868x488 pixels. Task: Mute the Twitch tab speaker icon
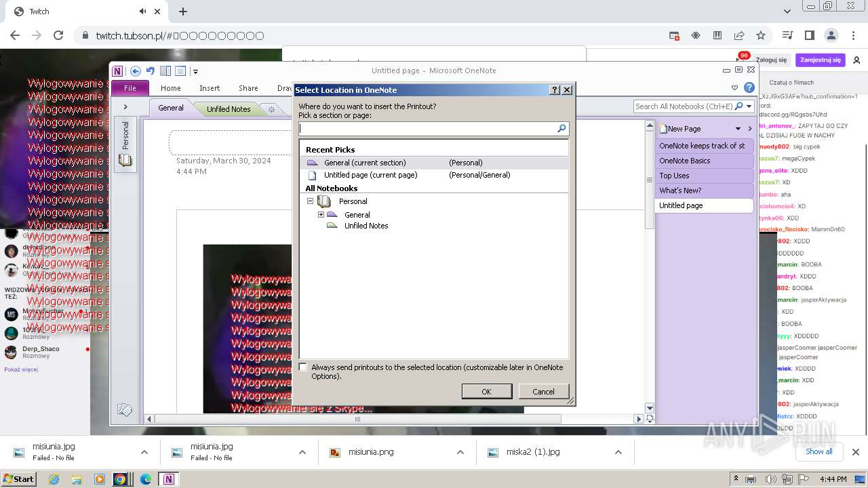click(143, 12)
